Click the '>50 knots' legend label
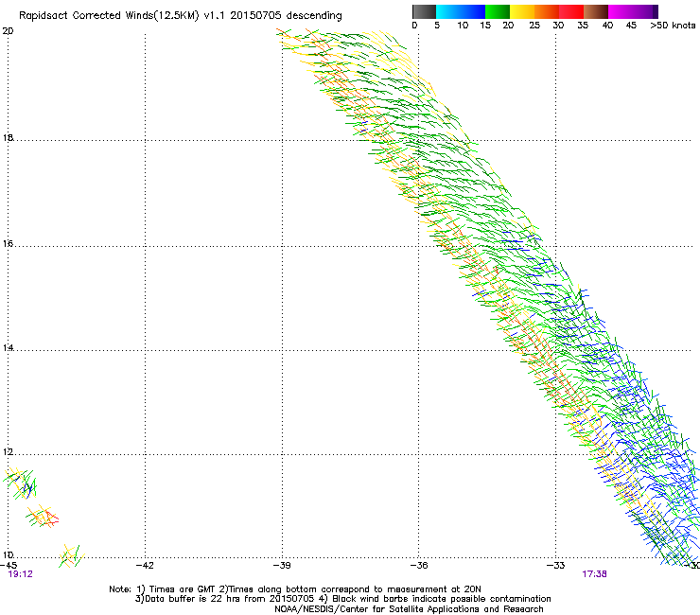Viewport: 700px width, 615px height. click(673, 26)
